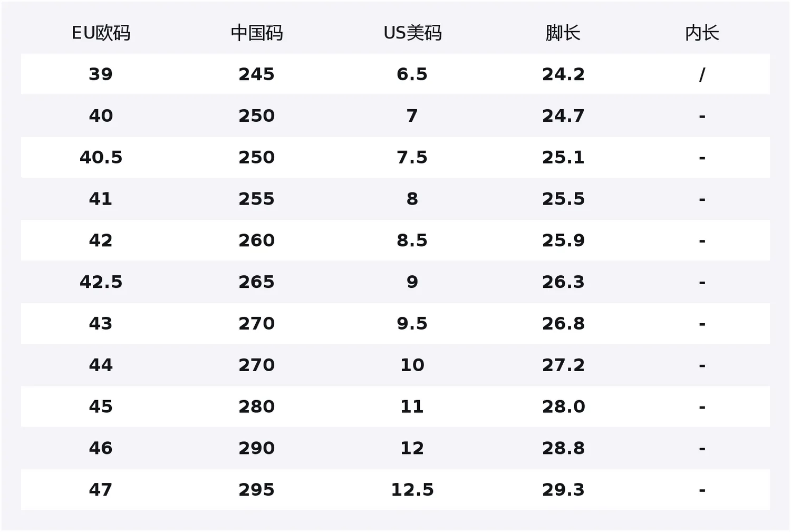
Task: Click China size 295 cell
Action: [x=257, y=490]
